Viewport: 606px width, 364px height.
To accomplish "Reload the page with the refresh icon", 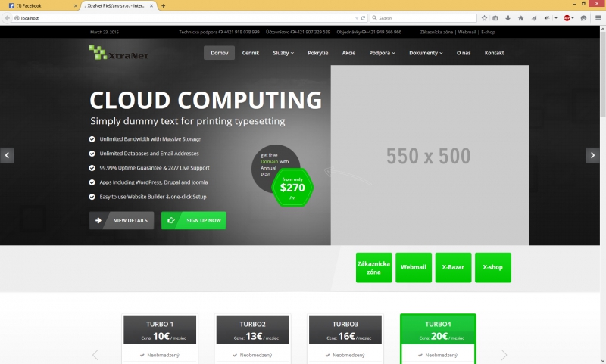I will (x=363, y=18).
